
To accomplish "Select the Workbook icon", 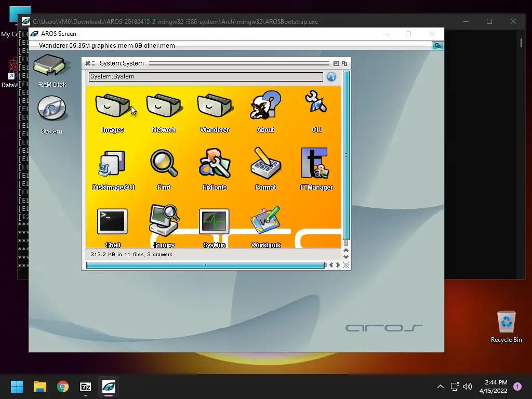I will 265,220.
